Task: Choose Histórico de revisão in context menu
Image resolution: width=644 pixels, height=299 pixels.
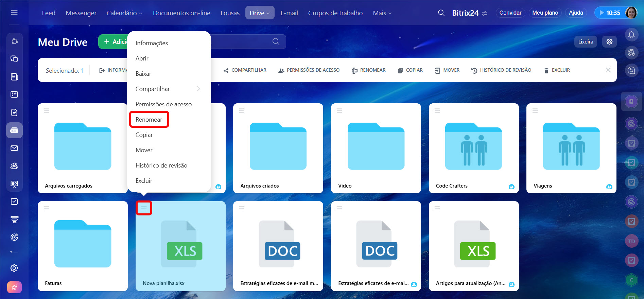Action: tap(161, 165)
